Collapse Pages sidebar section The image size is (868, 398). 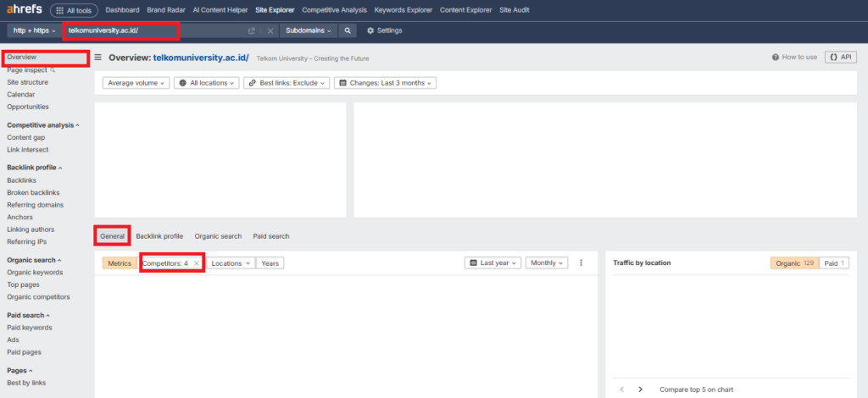(x=20, y=371)
